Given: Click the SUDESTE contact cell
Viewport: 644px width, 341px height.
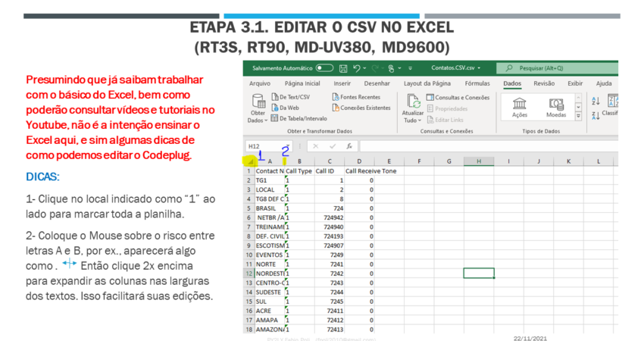Looking at the screenshot, I should click(270, 292).
